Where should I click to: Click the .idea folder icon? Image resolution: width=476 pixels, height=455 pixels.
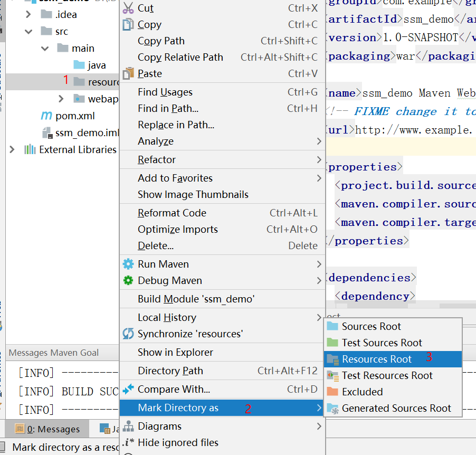[46, 14]
